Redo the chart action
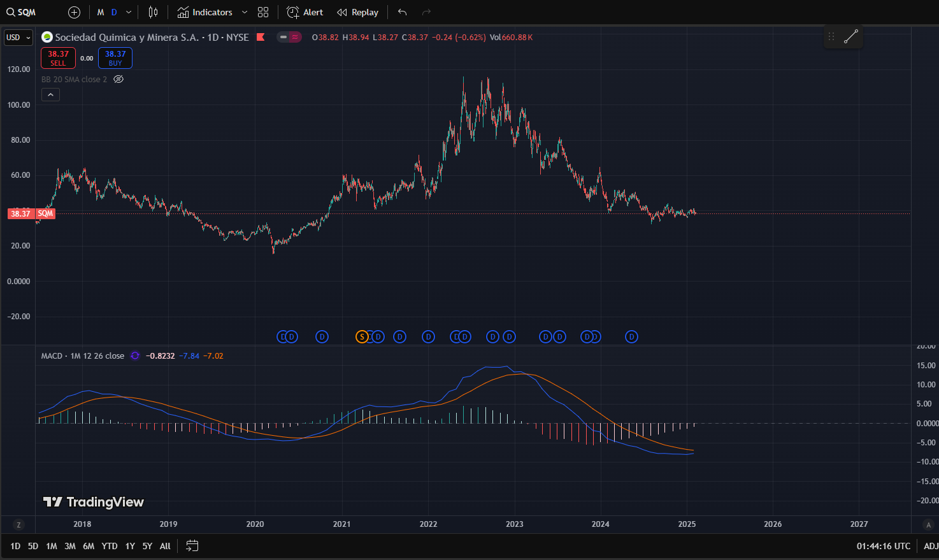This screenshot has height=560, width=939. (x=426, y=12)
